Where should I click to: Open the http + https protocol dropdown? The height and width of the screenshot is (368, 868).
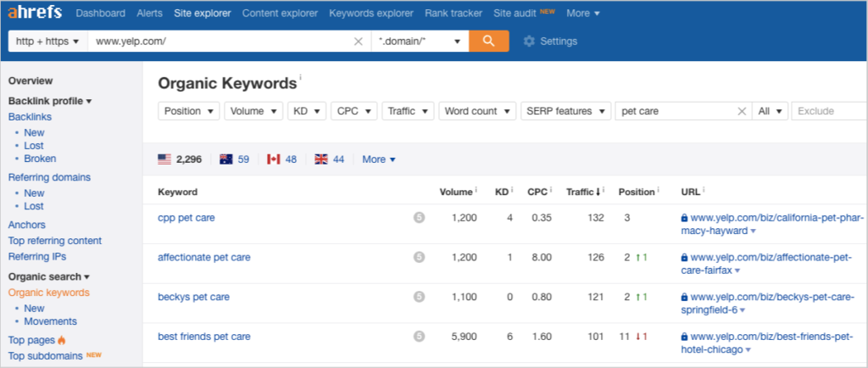coord(47,42)
